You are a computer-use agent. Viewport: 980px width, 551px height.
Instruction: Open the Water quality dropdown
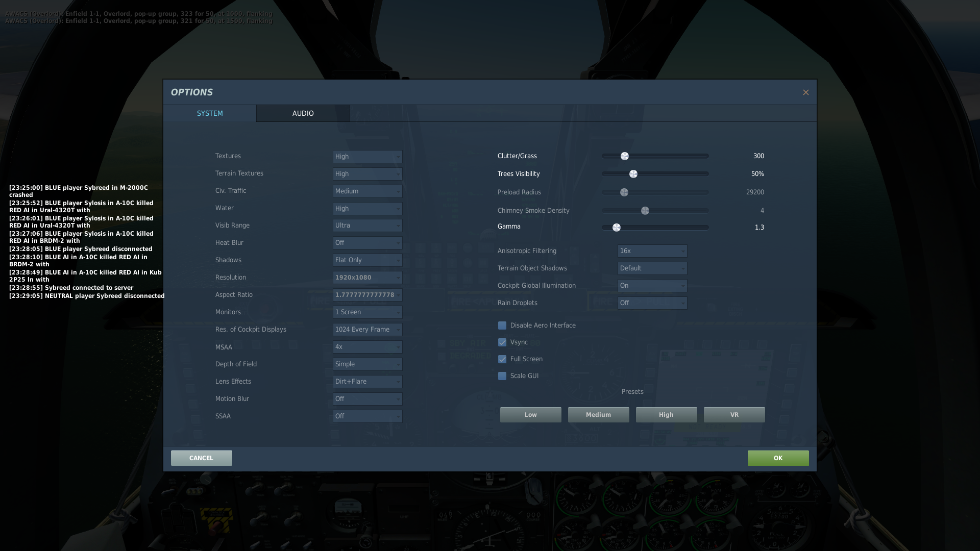[367, 209]
